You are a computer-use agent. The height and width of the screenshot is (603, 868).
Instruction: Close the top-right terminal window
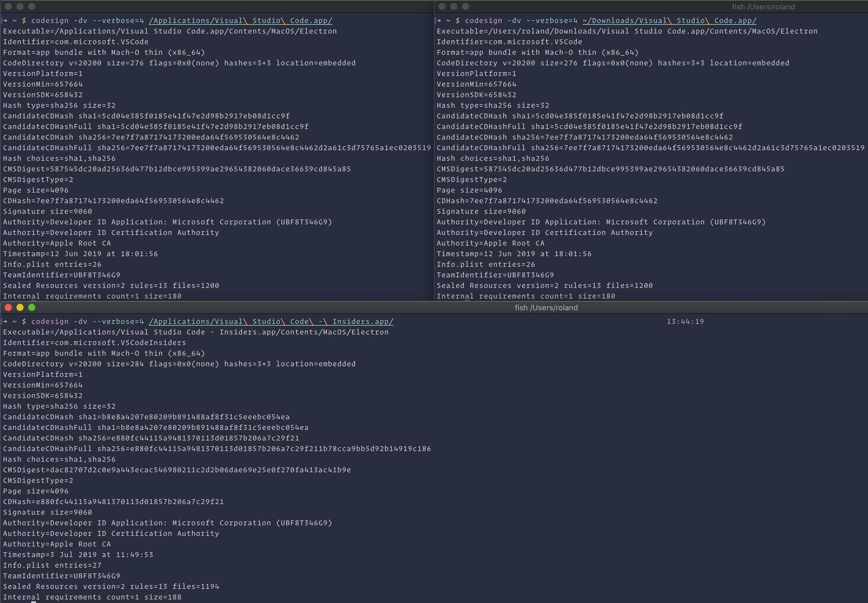pos(443,6)
